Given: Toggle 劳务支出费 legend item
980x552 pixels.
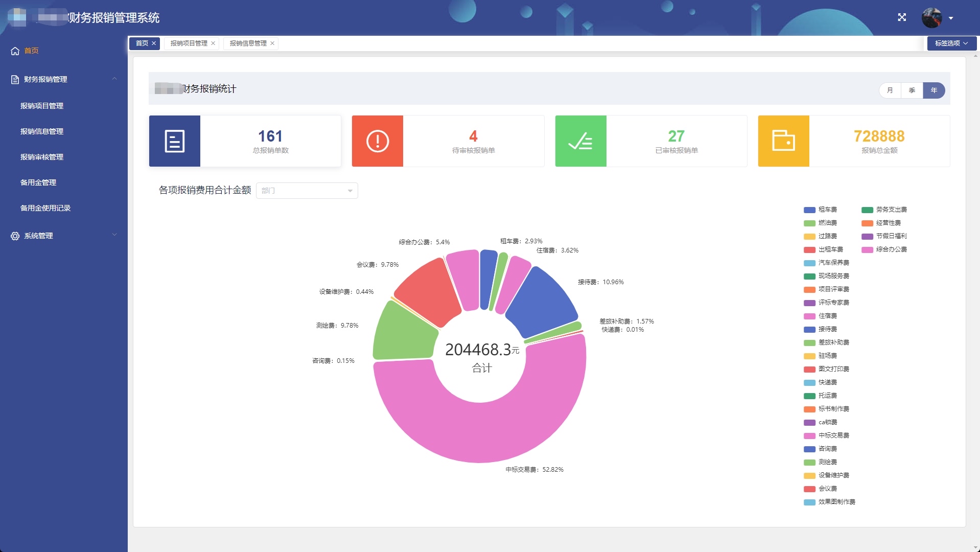Looking at the screenshot, I should click(x=884, y=210).
